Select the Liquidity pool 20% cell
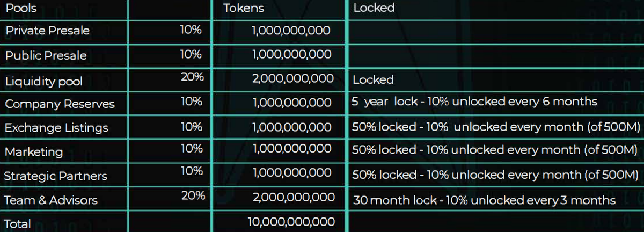 point(192,77)
